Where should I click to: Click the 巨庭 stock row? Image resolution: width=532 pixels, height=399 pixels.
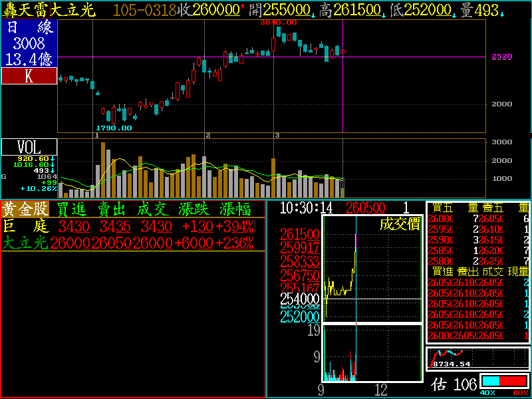coord(25,226)
